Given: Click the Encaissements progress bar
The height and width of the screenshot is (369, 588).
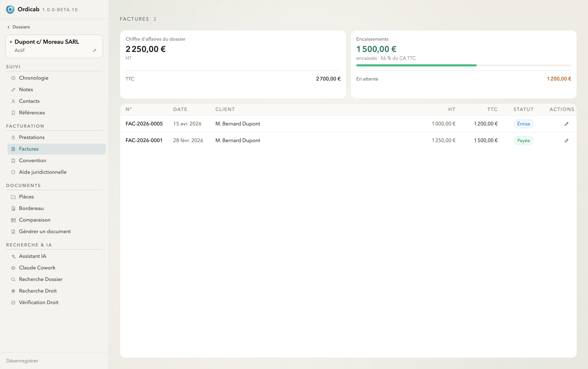Looking at the screenshot, I should click(464, 65).
